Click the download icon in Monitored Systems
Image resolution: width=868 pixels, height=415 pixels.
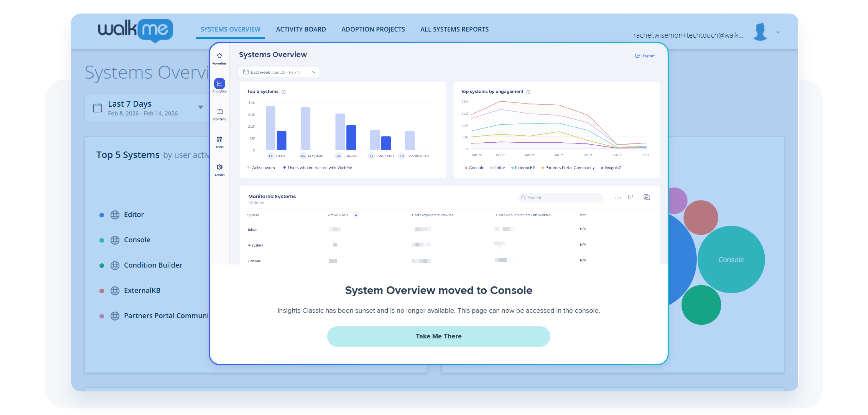(x=618, y=197)
